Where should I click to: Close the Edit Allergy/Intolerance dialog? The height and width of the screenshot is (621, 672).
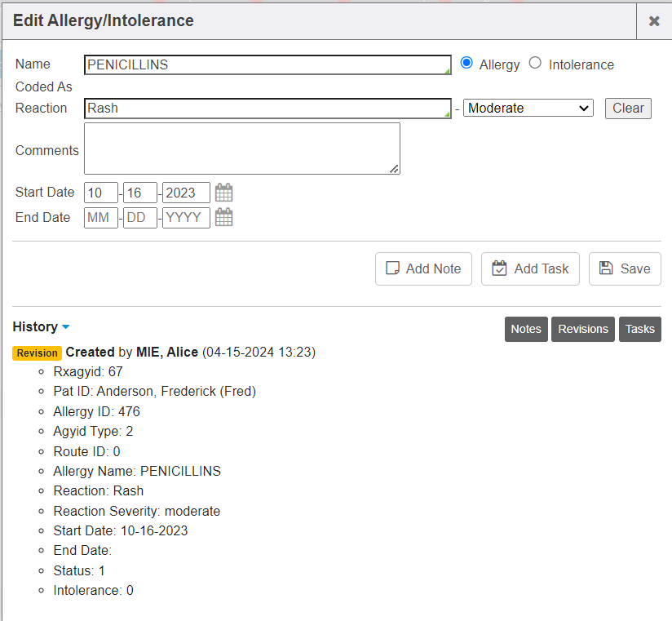653,21
